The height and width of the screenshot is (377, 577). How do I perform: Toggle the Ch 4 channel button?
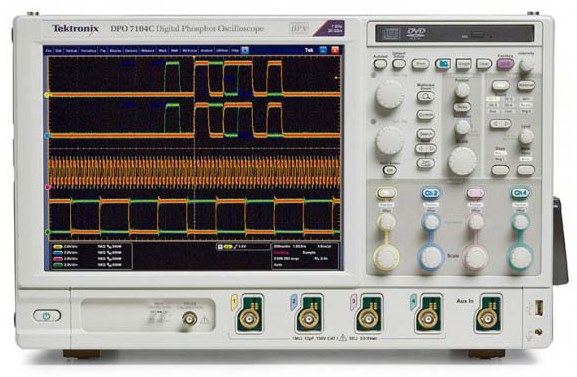coord(520,193)
